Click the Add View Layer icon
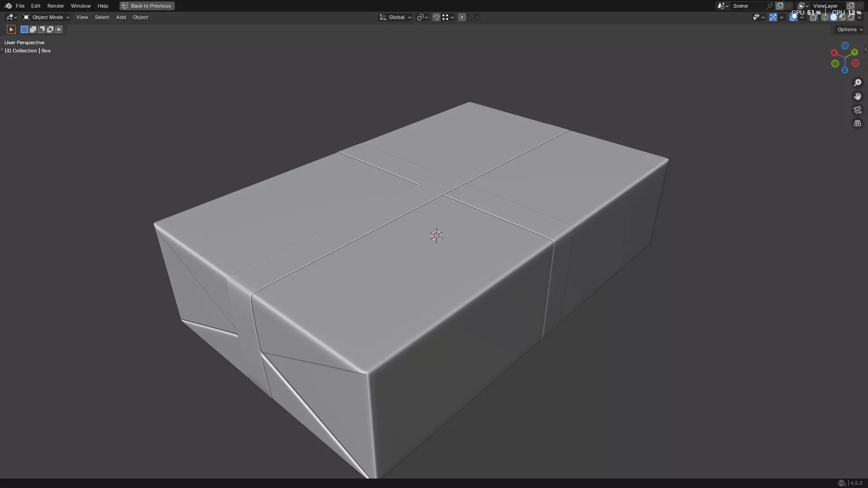868x488 pixels. (851, 6)
